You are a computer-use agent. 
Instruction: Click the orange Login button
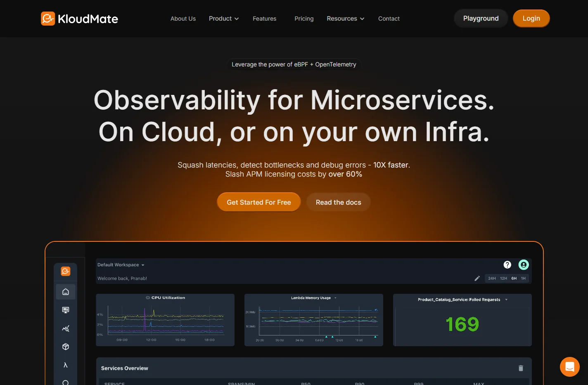click(531, 19)
